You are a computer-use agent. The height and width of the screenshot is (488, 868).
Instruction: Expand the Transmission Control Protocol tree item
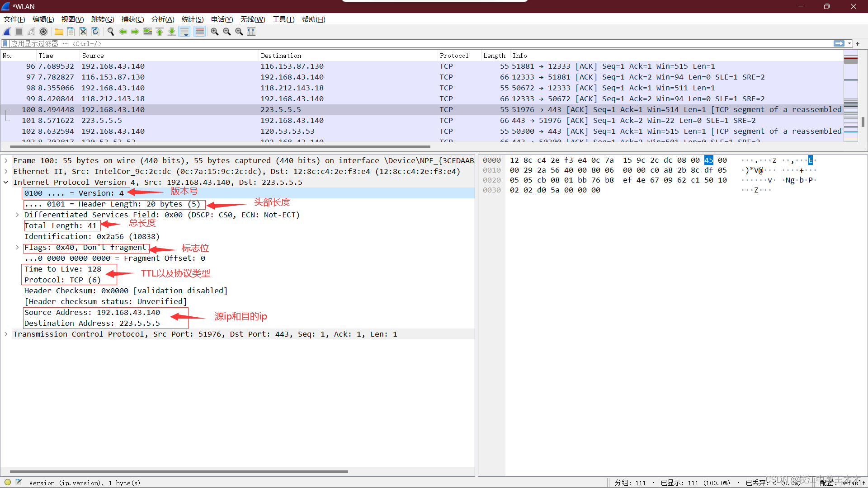tap(8, 333)
